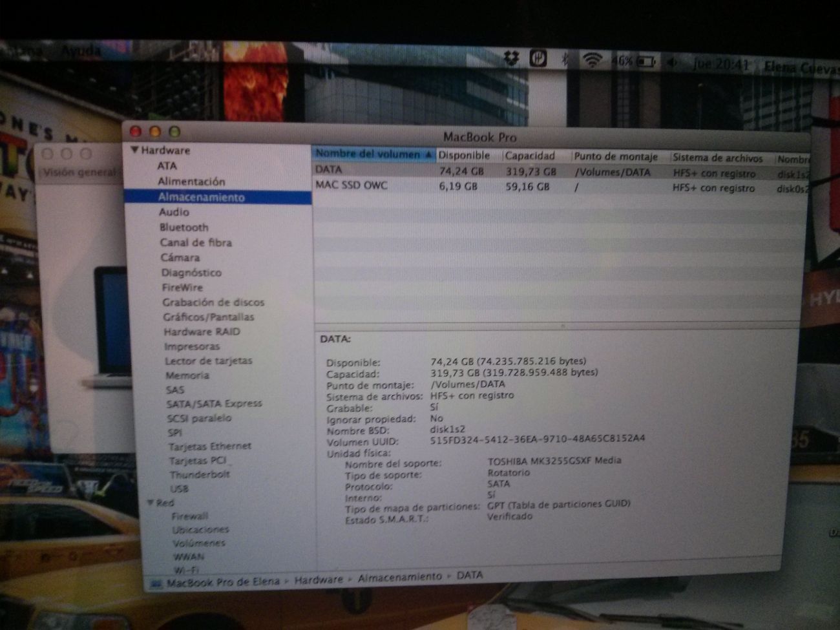This screenshot has width=840, height=630.
Task: Select Bluetooth in the sidebar
Action: [x=184, y=227]
